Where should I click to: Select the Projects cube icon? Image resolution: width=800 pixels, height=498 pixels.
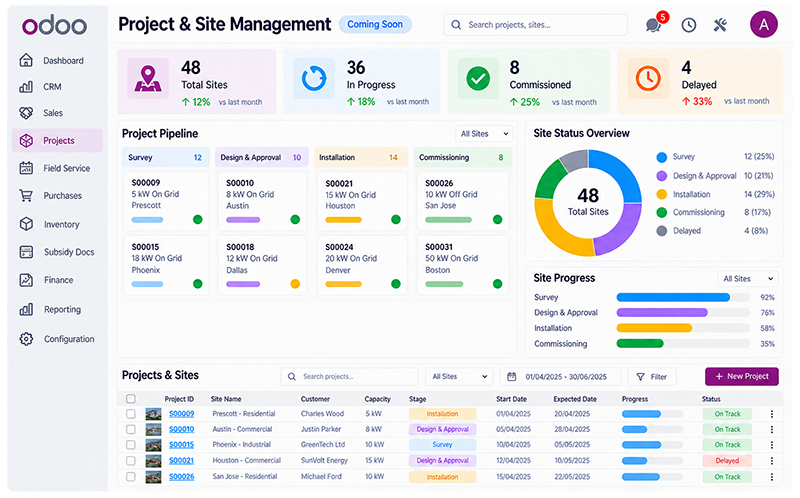click(26, 140)
